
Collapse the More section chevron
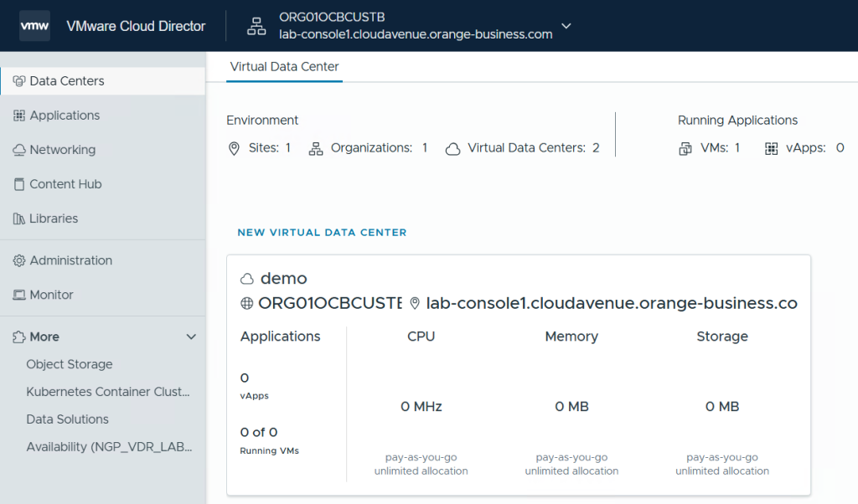pos(191,337)
